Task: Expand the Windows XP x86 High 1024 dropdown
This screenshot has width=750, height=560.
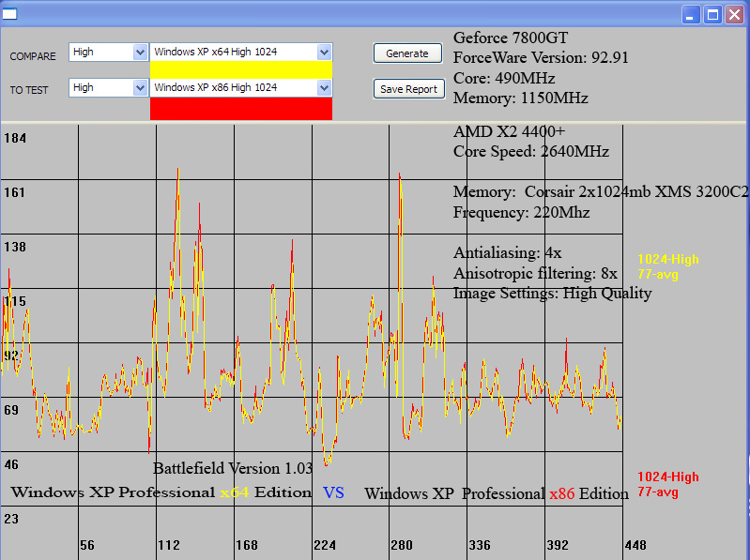Action: 241,88
